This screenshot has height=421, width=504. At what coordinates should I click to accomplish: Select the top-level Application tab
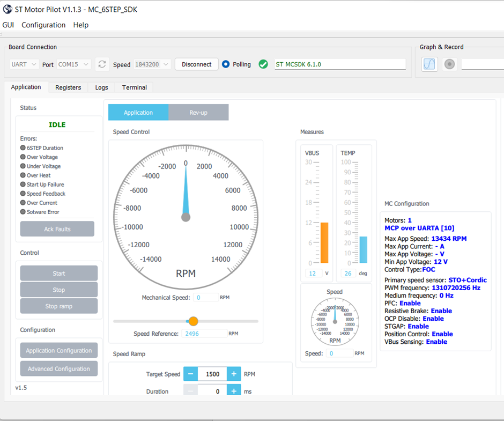(26, 87)
